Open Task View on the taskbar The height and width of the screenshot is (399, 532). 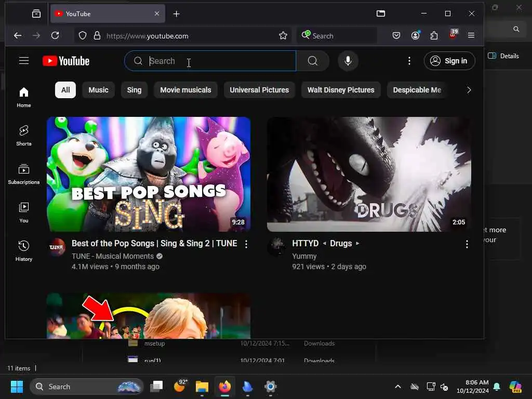pos(157,386)
